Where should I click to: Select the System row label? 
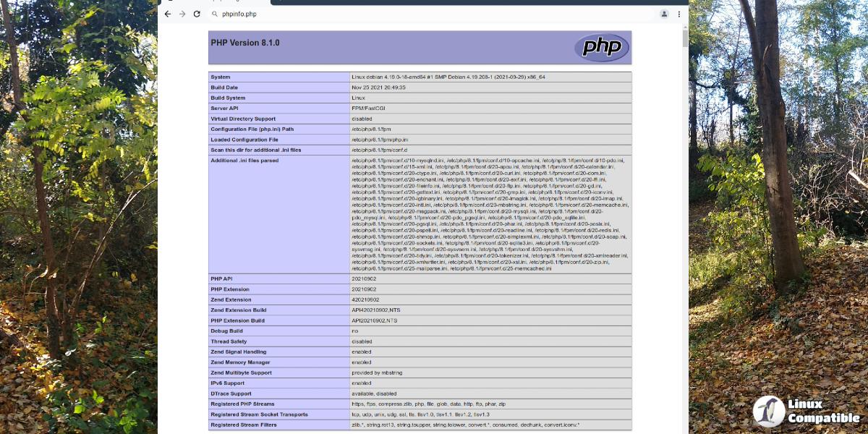coord(221,77)
